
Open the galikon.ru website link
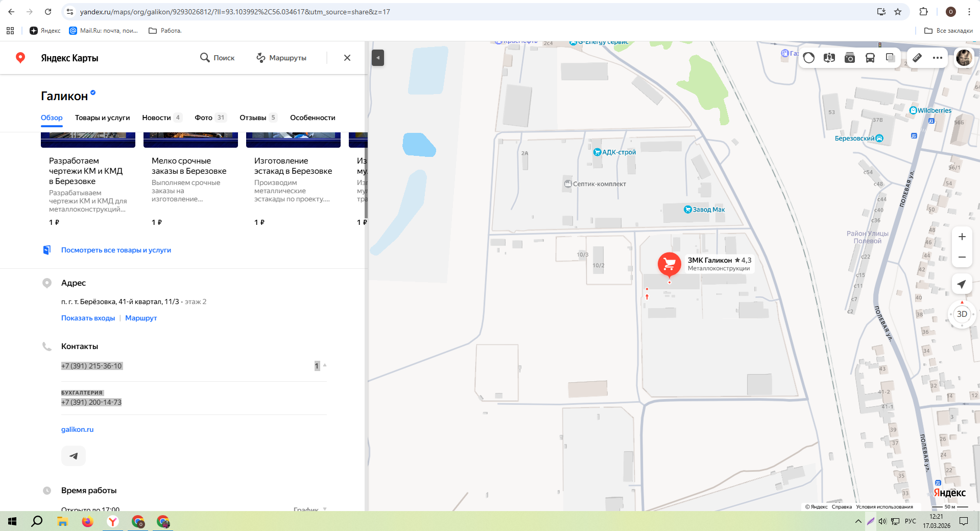(77, 429)
